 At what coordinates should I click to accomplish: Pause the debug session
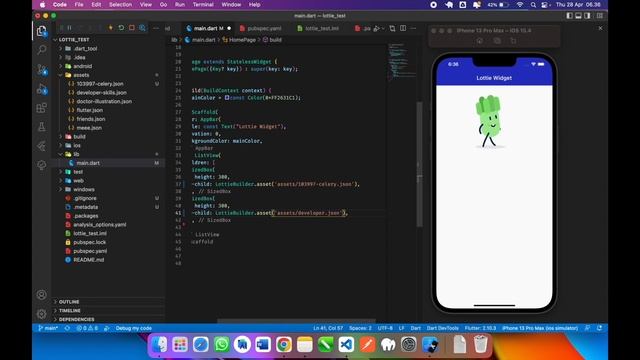(69, 28)
